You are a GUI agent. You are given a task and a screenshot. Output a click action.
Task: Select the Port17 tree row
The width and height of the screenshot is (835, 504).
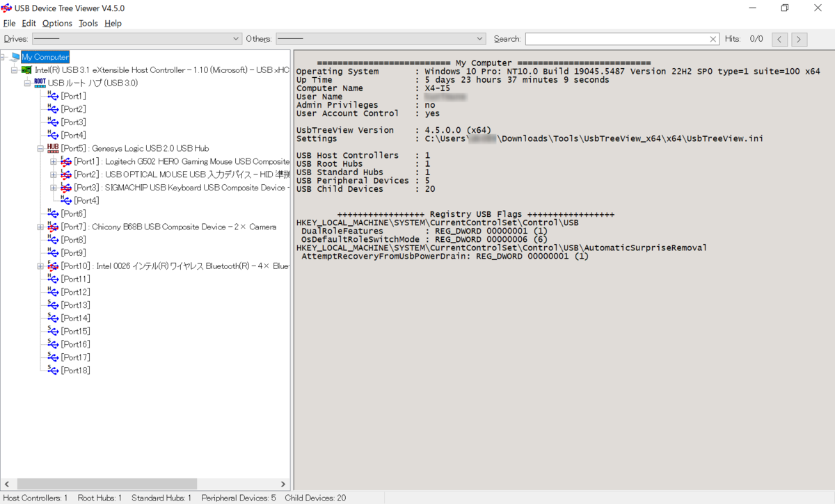(75, 357)
